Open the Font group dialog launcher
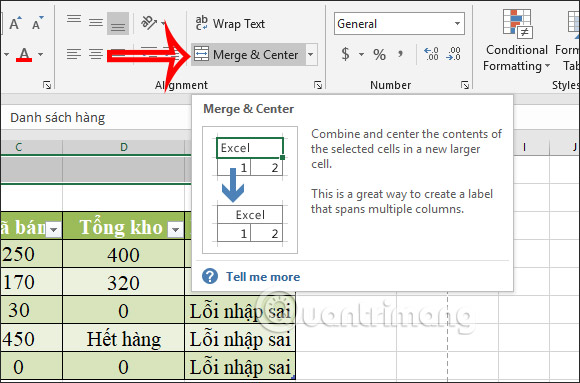This screenshot has height=383, width=580. coord(47,85)
